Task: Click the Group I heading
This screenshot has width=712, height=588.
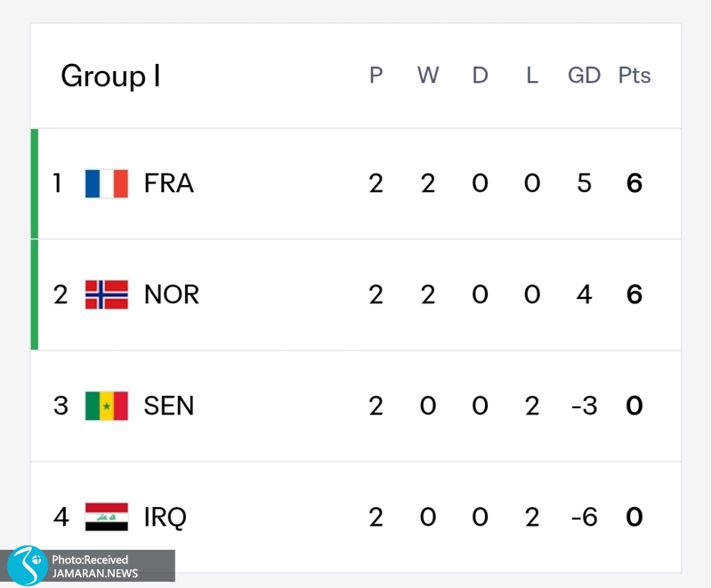Action: [110, 76]
